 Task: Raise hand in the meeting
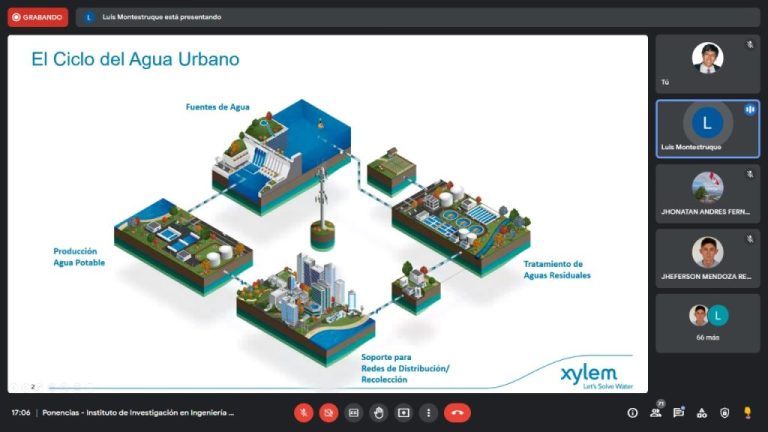[379, 412]
